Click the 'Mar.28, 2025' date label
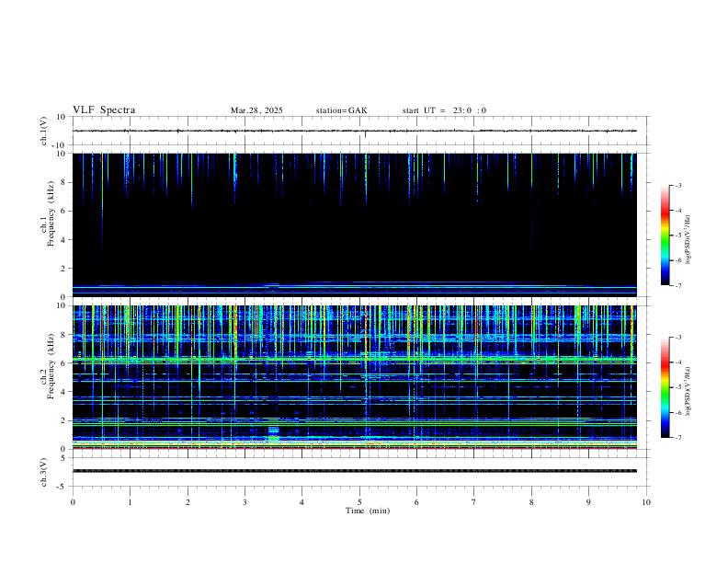Viewport: 728px width, 563px height. (256, 110)
